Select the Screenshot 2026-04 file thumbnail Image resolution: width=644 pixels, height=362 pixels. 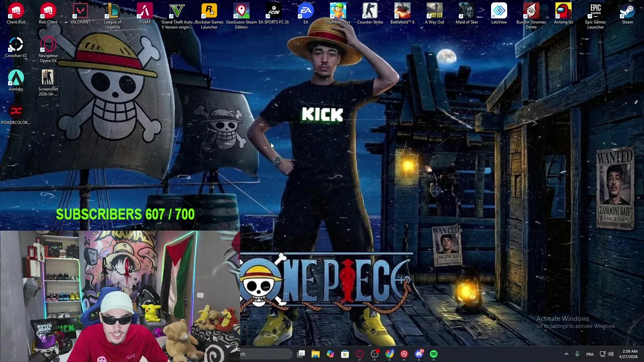point(48,83)
